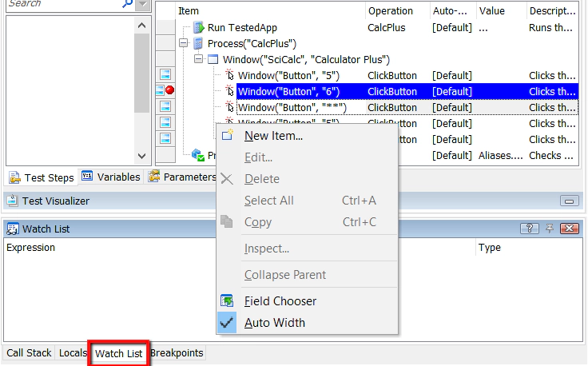This screenshot has width=588, height=366.
Task: Click the SciCalc window icon
Action: 213,59
